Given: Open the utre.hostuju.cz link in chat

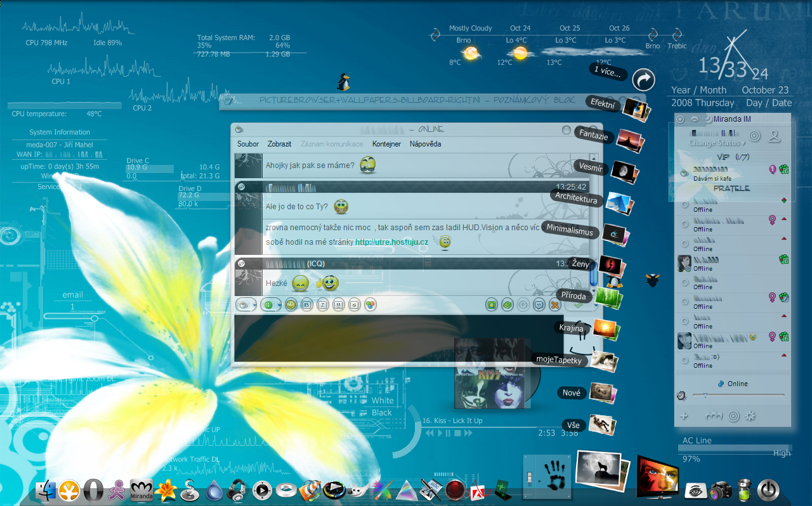Looking at the screenshot, I should [391, 242].
